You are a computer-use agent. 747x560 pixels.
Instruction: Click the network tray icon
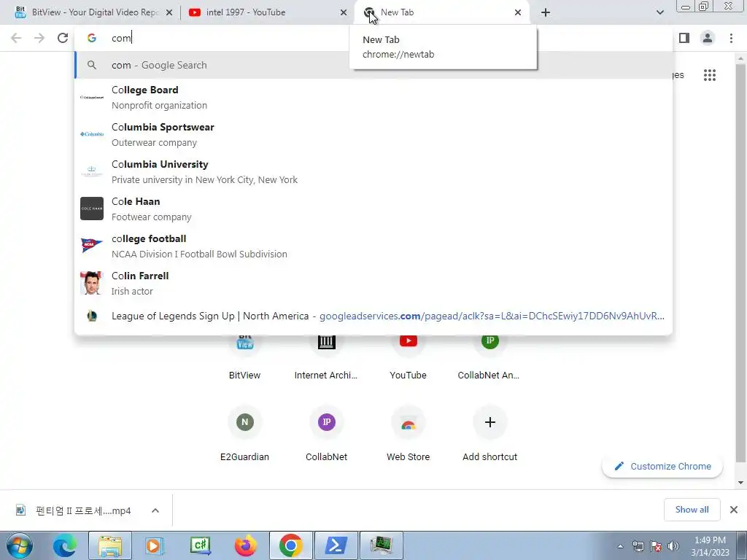pyautogui.click(x=638, y=546)
